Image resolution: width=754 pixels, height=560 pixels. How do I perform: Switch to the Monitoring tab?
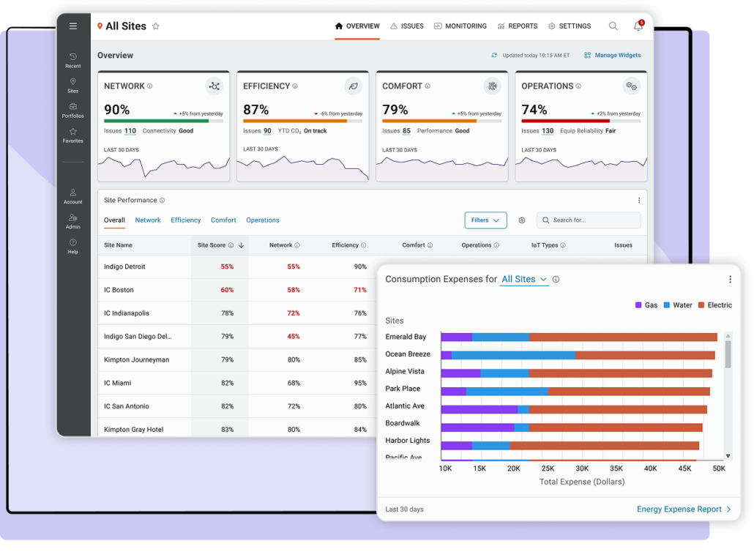[460, 26]
